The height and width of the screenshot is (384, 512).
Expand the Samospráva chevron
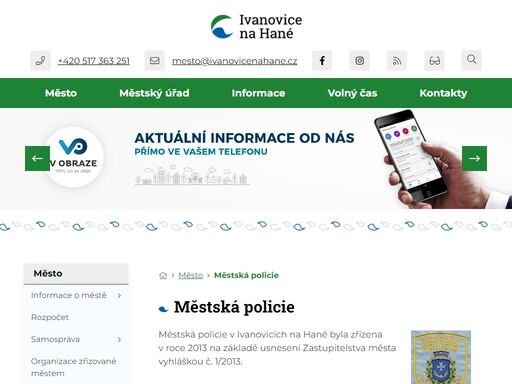pos(119,339)
